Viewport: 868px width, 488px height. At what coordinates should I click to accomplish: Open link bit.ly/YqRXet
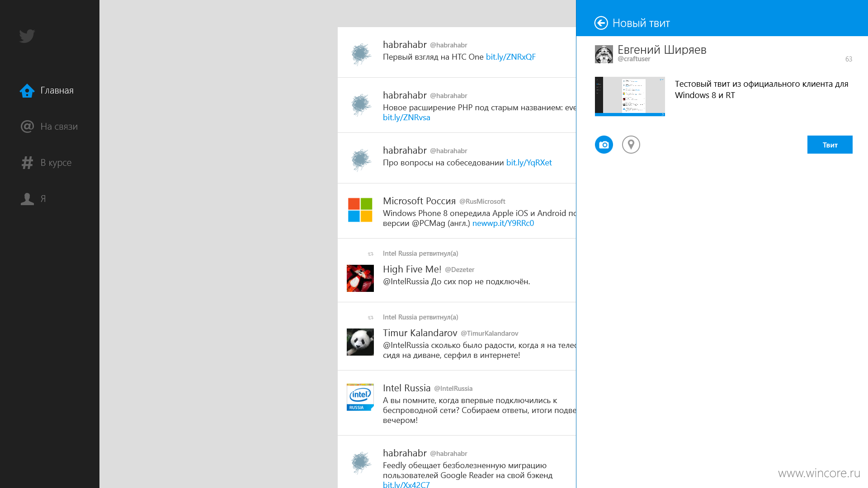[529, 163]
